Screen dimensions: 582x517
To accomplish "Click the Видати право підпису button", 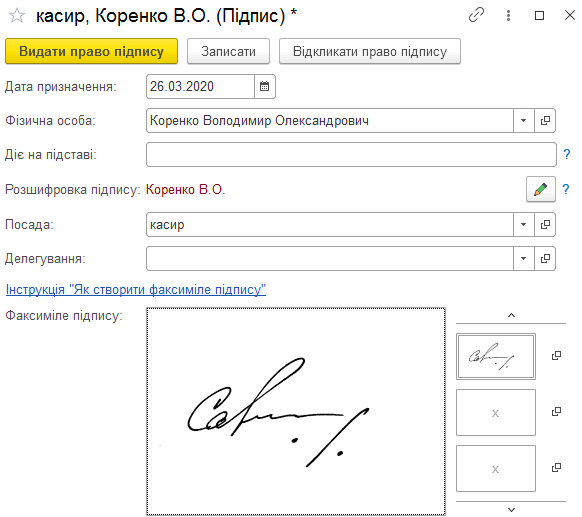I will [x=91, y=51].
